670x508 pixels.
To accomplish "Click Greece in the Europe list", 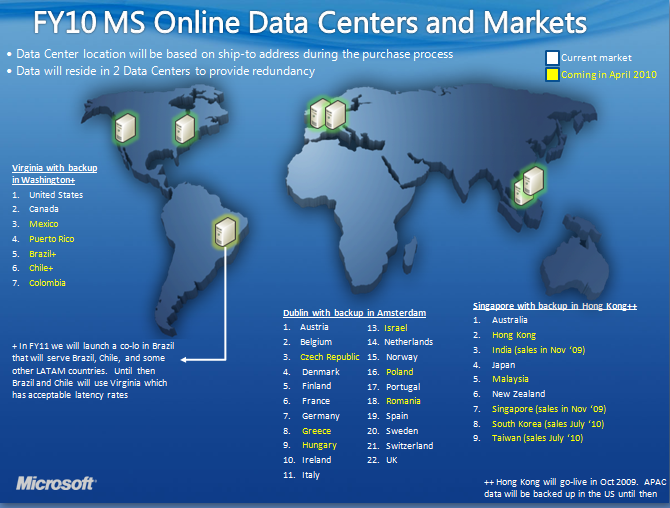I will click(316, 431).
